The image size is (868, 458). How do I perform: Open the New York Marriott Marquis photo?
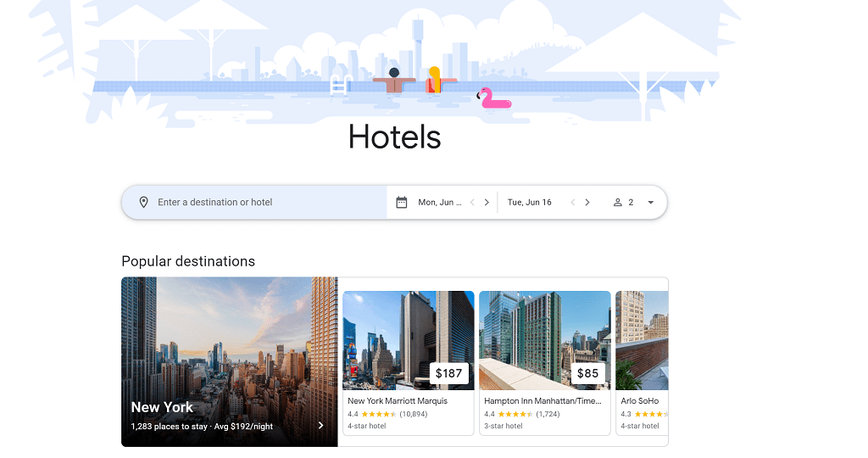coord(409,340)
